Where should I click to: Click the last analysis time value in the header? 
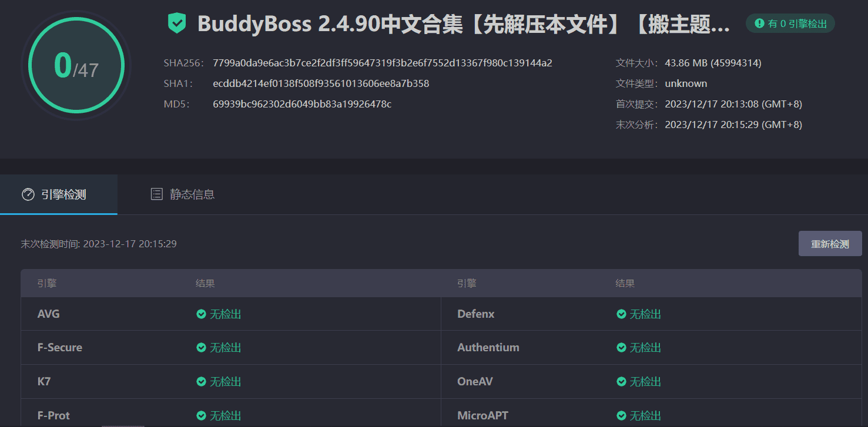click(733, 125)
